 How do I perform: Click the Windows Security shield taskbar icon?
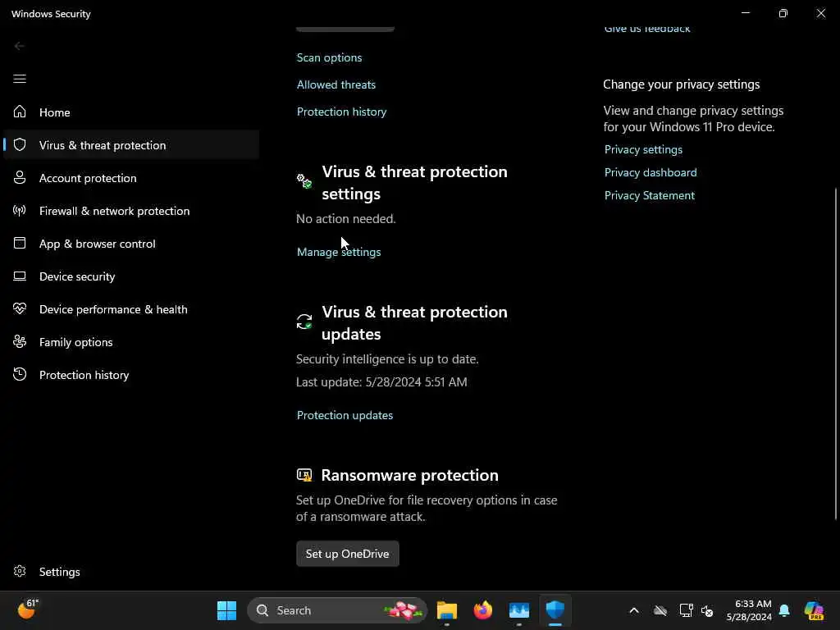[x=555, y=610]
